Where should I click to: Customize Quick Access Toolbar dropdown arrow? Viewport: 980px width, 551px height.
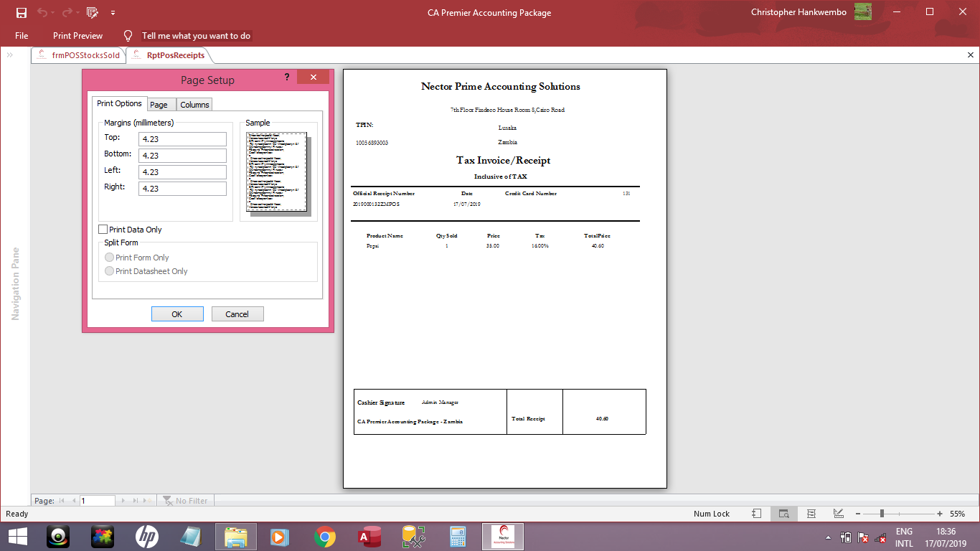(113, 13)
